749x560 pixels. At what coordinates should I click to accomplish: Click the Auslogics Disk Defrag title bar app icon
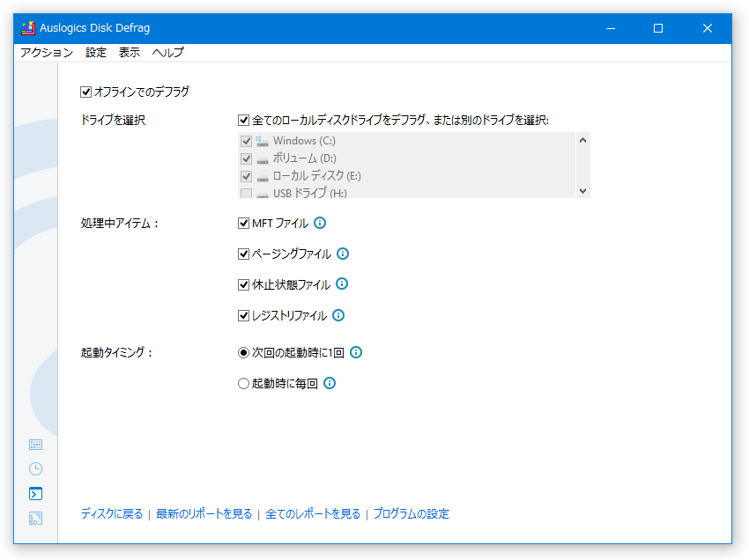coord(28,28)
